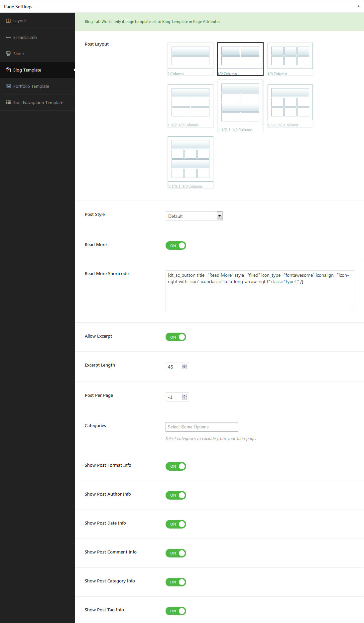This screenshot has height=623, width=364.
Task: Click the Side Navigation Template list icon
Action: 8,102
